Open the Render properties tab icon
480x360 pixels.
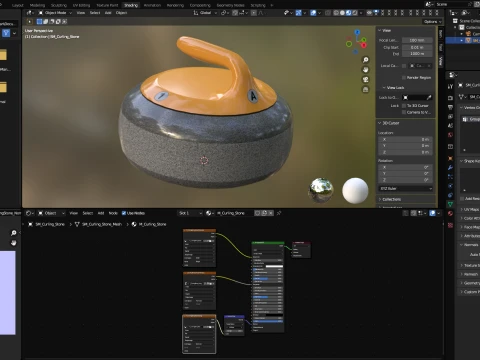click(450, 98)
